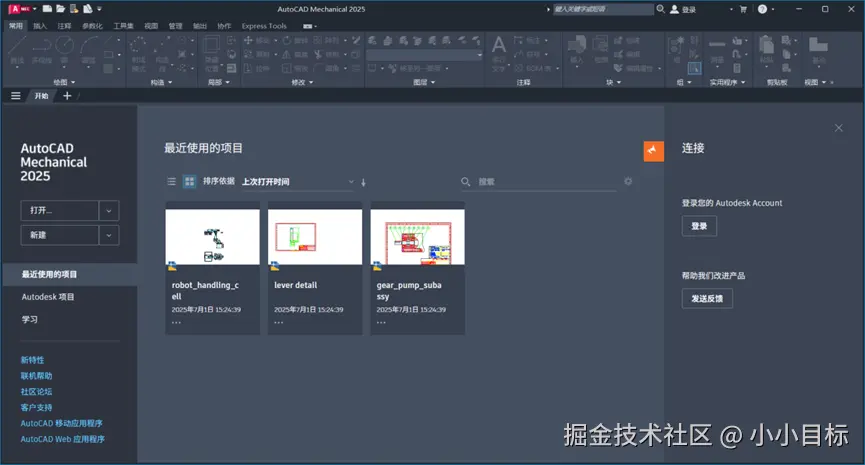Open more options for robot_handling_cell
Screen dimensions: 865x465
176,323
